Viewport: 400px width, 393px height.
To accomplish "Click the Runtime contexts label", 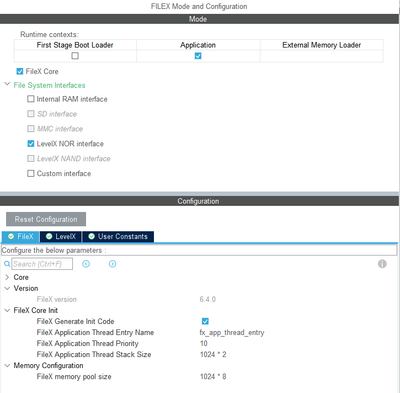I will coord(49,34).
